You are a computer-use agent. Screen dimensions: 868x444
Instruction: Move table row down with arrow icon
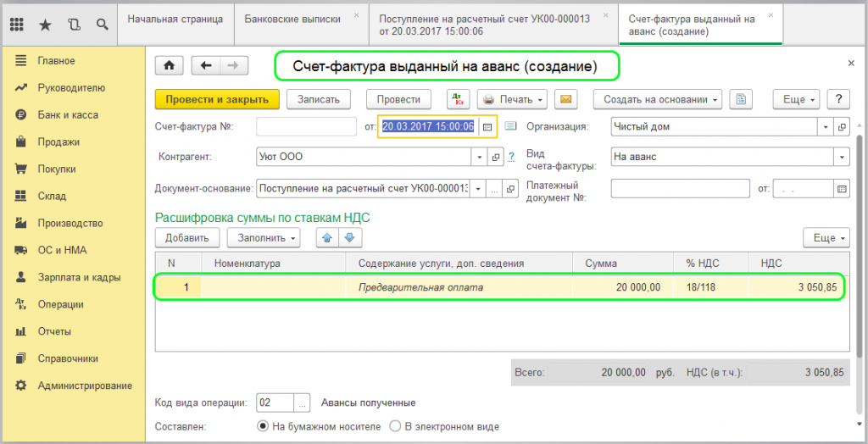pyautogui.click(x=351, y=238)
